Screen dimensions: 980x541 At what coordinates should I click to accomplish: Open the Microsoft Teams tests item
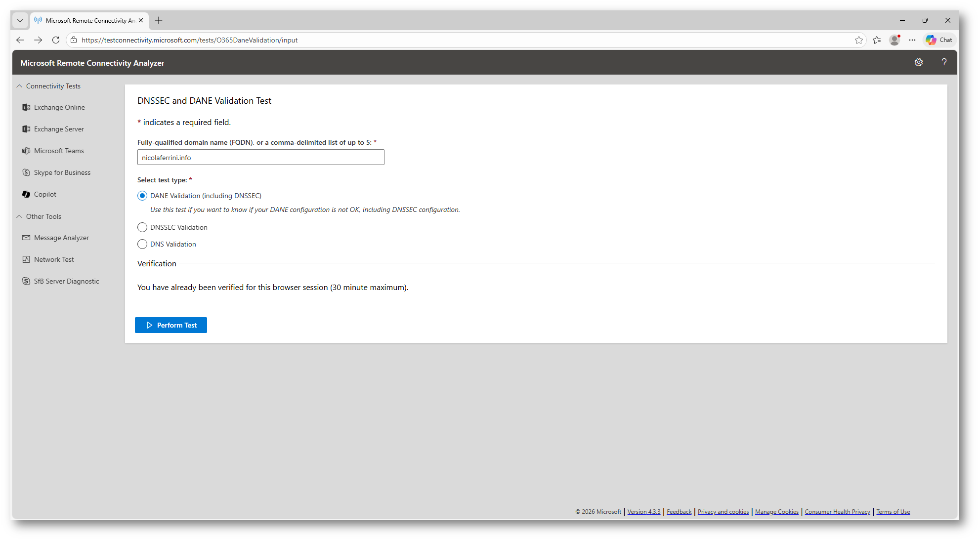tap(58, 151)
